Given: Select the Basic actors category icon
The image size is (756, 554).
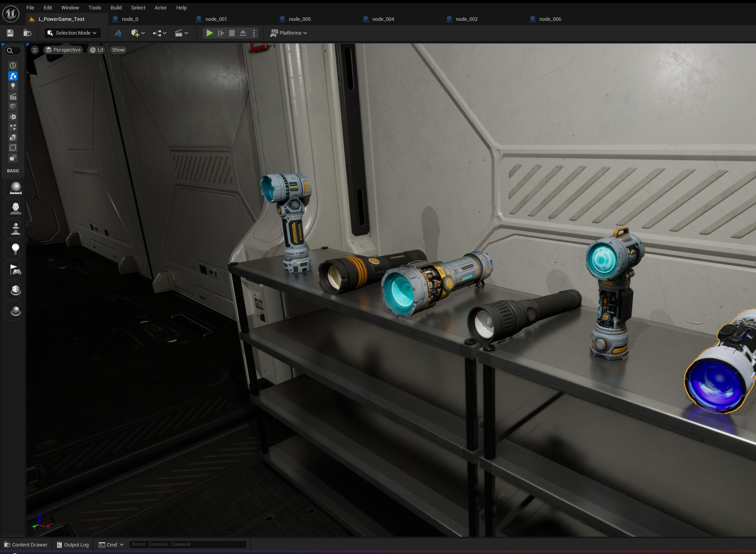Looking at the screenshot, I should click(13, 76).
